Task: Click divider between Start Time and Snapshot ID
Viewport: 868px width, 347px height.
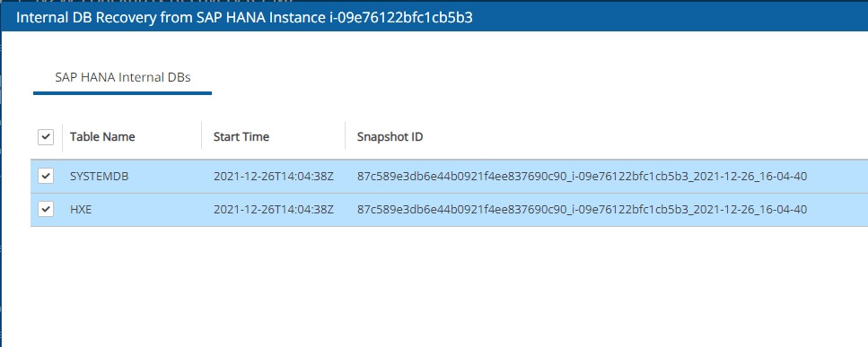Action: click(x=346, y=136)
